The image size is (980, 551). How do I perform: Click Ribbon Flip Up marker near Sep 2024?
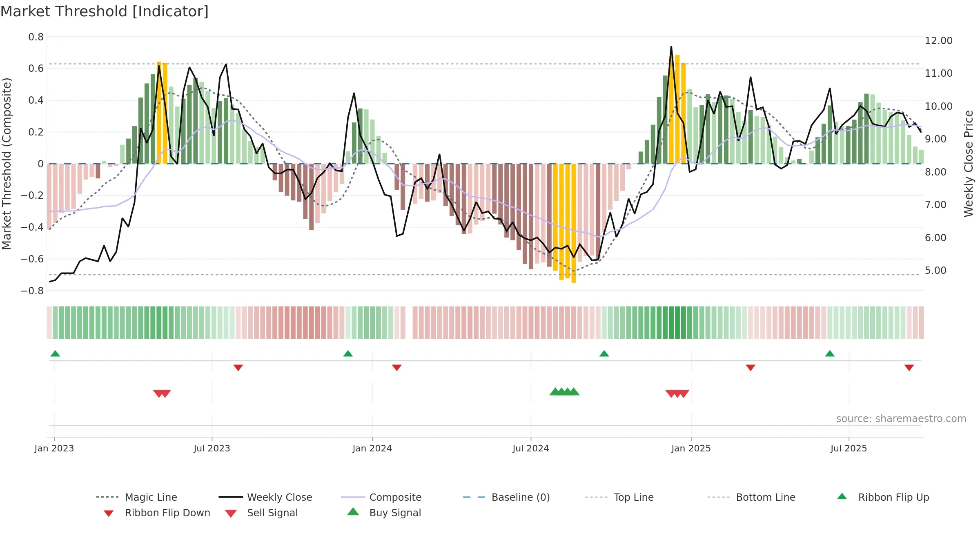[x=604, y=353]
